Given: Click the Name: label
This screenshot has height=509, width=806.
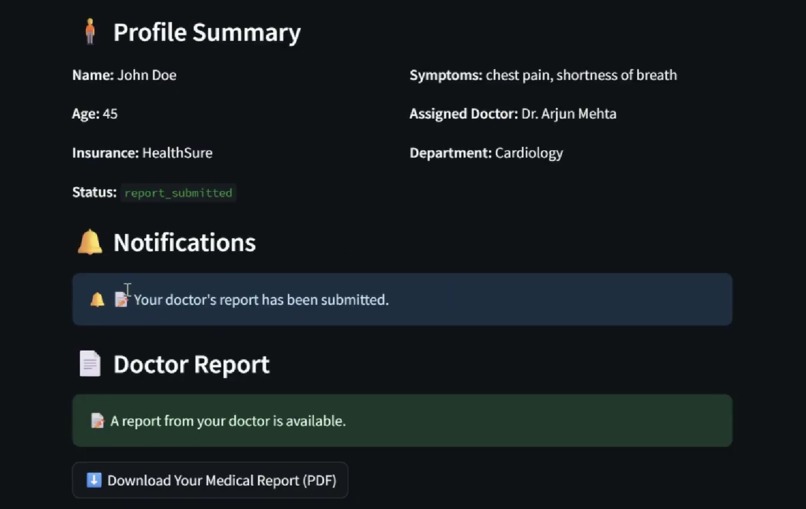Looking at the screenshot, I should 93,75.
